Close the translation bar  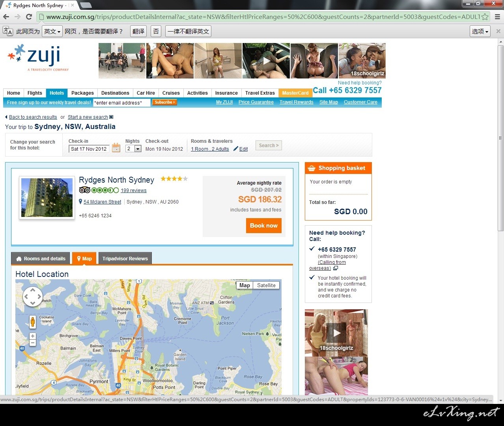point(498,31)
